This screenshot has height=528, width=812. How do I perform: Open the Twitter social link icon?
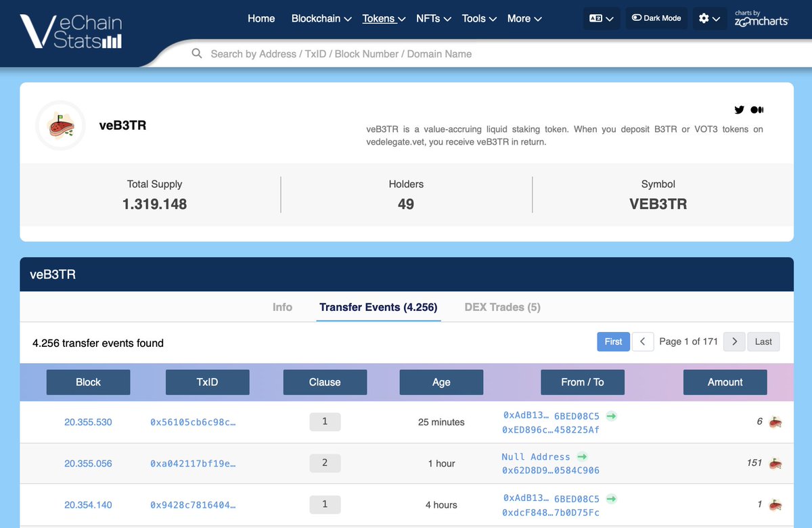[x=739, y=110]
